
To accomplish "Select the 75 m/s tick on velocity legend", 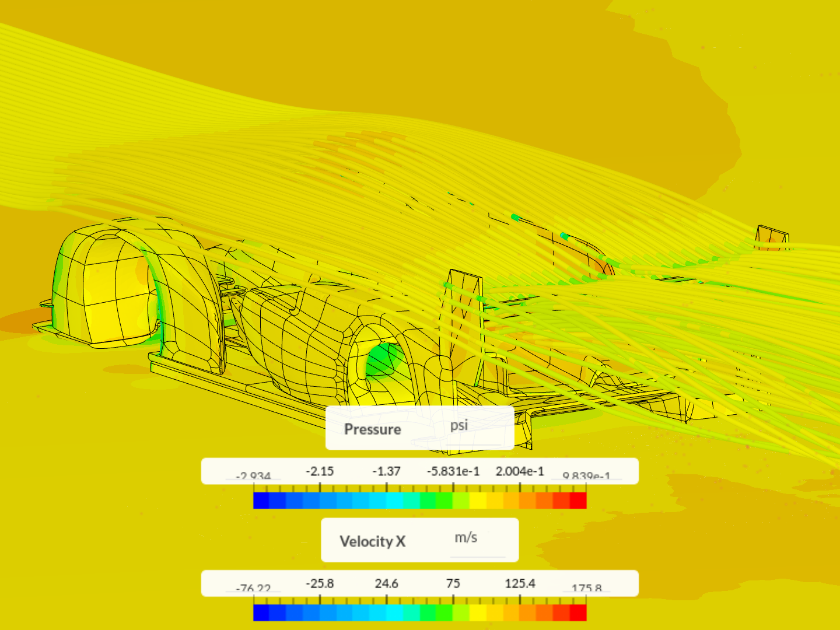I will pyautogui.click(x=453, y=583).
